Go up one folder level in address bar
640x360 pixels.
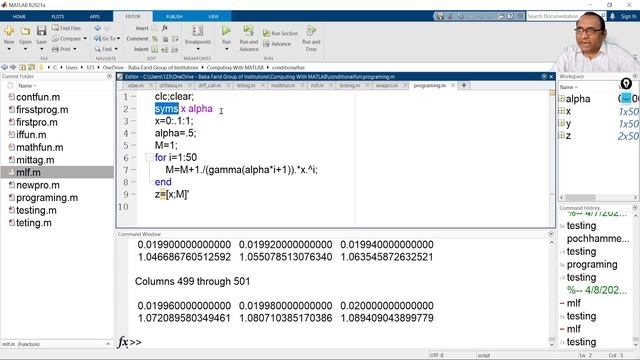tap(22, 67)
